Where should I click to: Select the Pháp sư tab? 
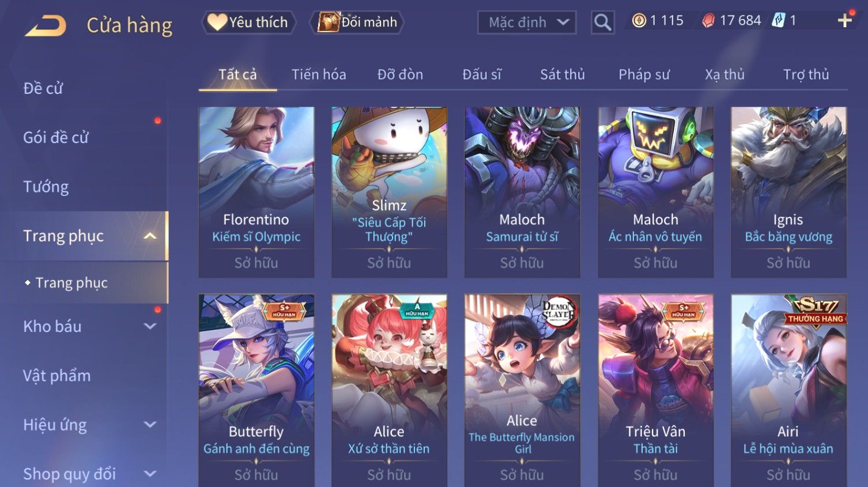pos(644,74)
